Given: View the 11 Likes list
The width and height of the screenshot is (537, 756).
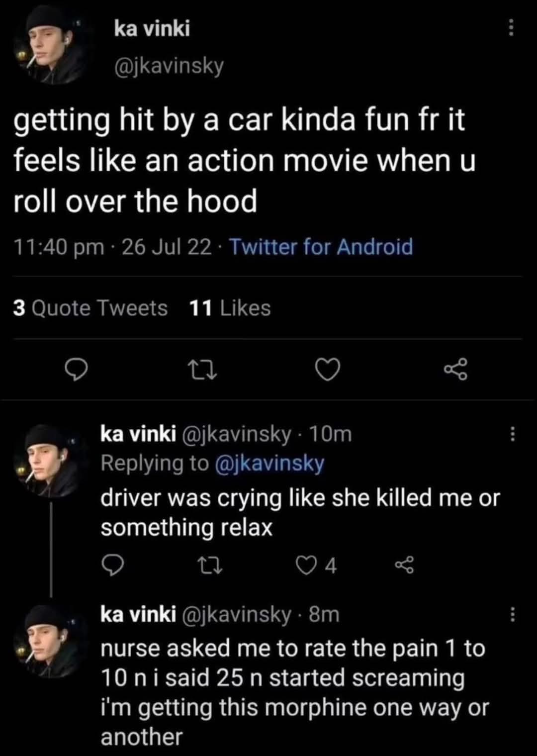Looking at the screenshot, I should pyautogui.click(x=230, y=308).
